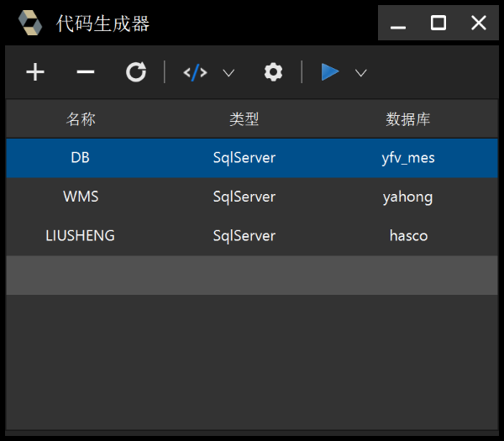Refresh the connection list
The width and height of the screenshot is (504, 441).
click(136, 72)
